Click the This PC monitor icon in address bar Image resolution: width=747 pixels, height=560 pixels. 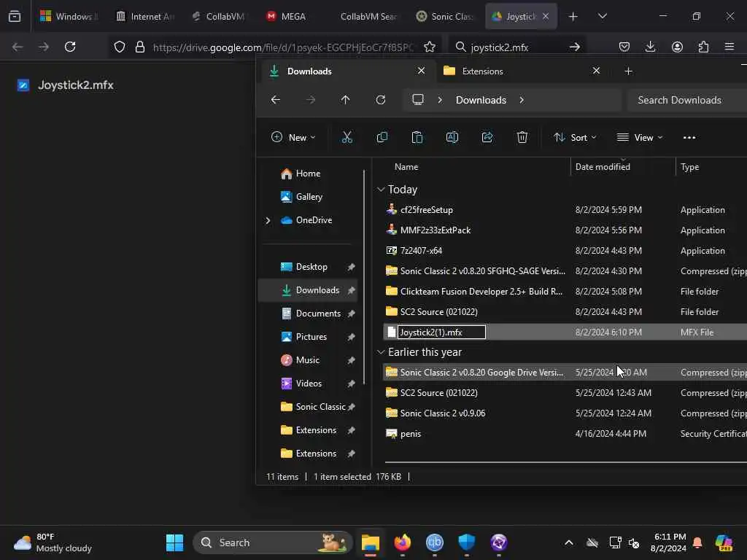tap(418, 100)
